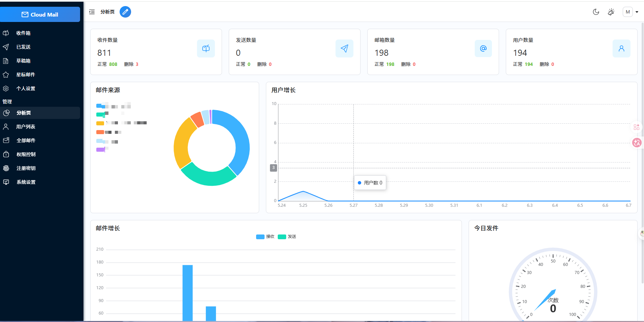Toggle dark mode with the moon icon
644x322 pixels.
point(596,12)
